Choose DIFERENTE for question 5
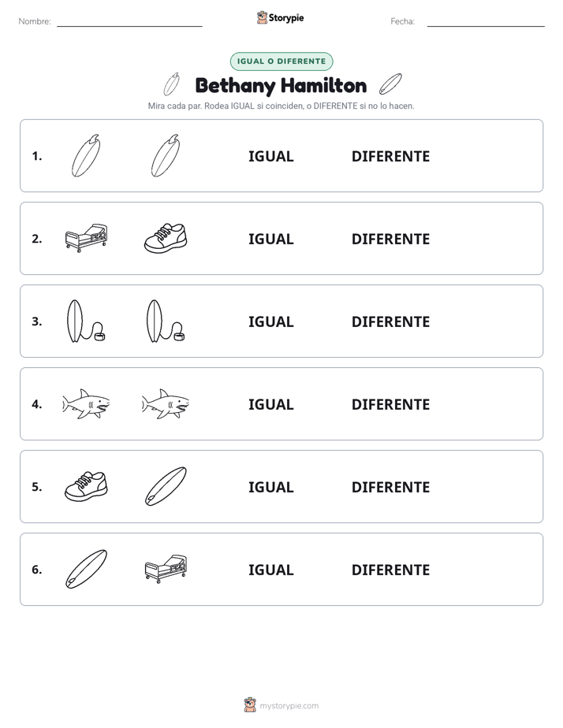This screenshot has height=728, width=563. click(390, 487)
